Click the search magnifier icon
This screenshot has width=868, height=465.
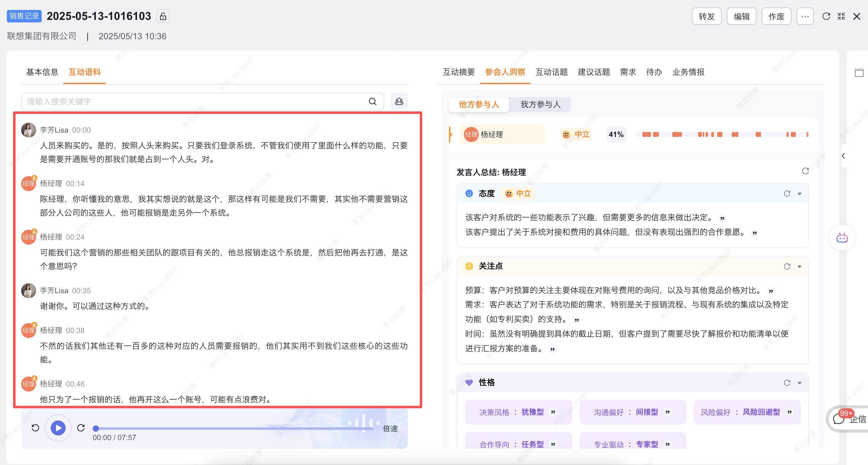[372, 101]
